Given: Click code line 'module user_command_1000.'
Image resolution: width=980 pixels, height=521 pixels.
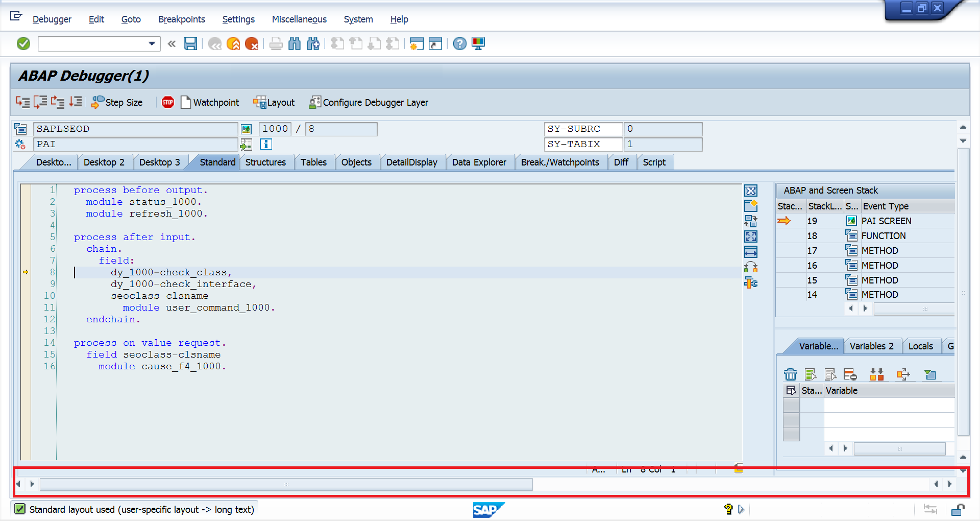Looking at the screenshot, I should (199, 307).
